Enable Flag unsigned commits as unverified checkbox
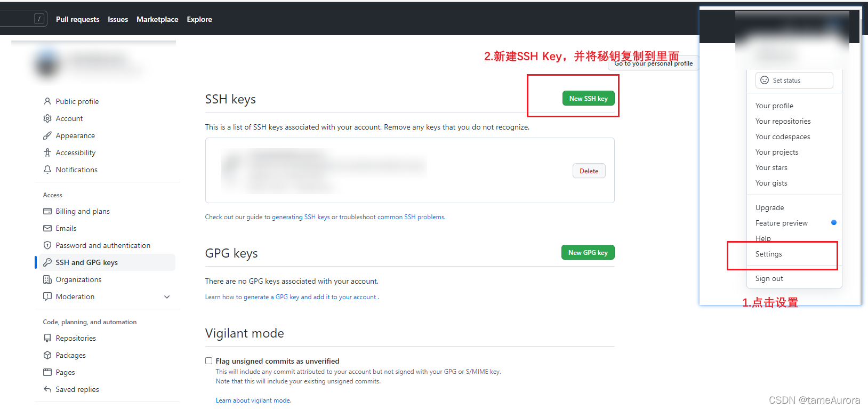This screenshot has height=409, width=868. pyautogui.click(x=209, y=361)
